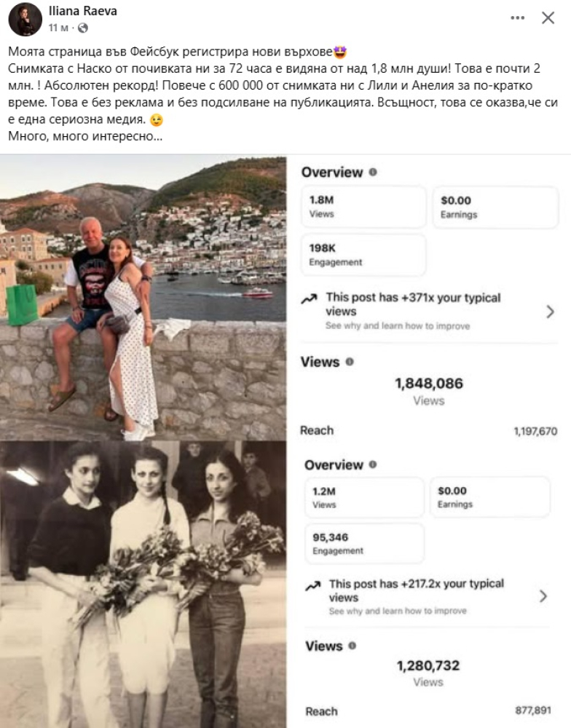This screenshot has width=571, height=728.
Task: Expand the +217.2x typical views insight chevron
Action: coord(543,597)
